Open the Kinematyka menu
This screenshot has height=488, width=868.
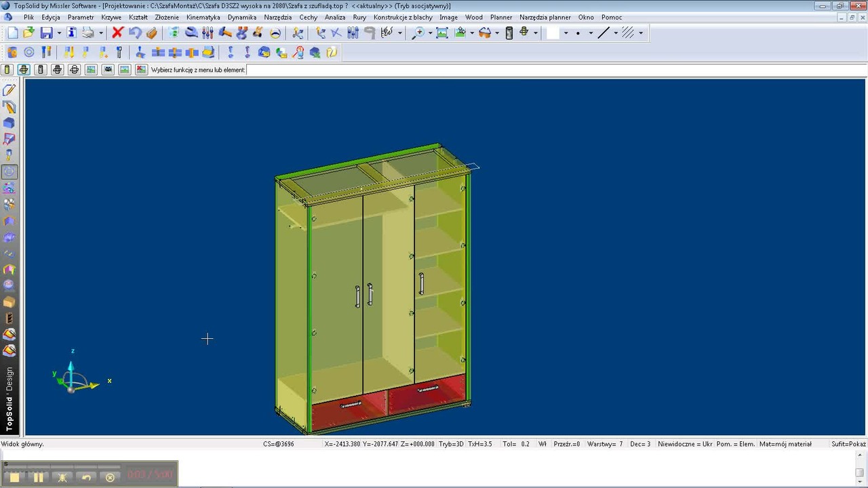[x=203, y=17]
